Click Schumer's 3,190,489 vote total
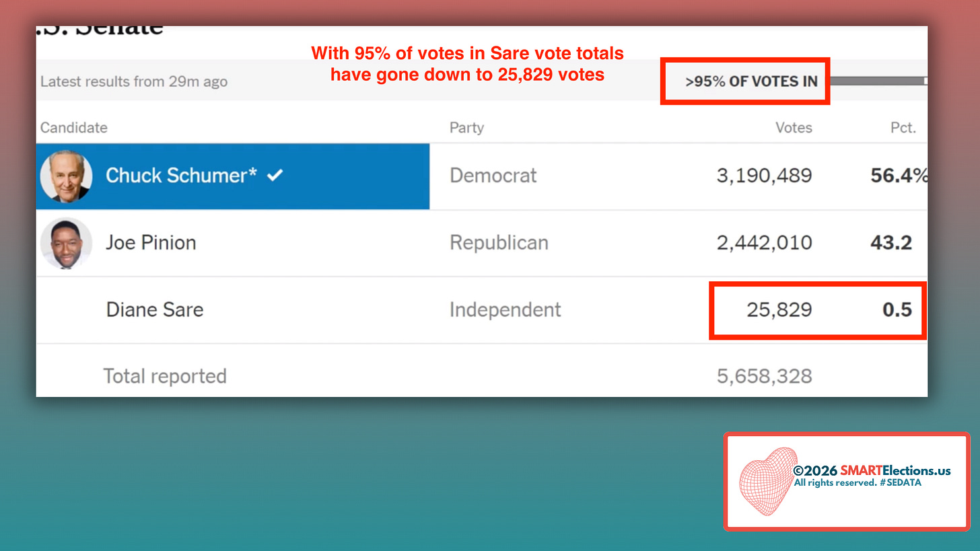980x551 pixels. click(764, 176)
